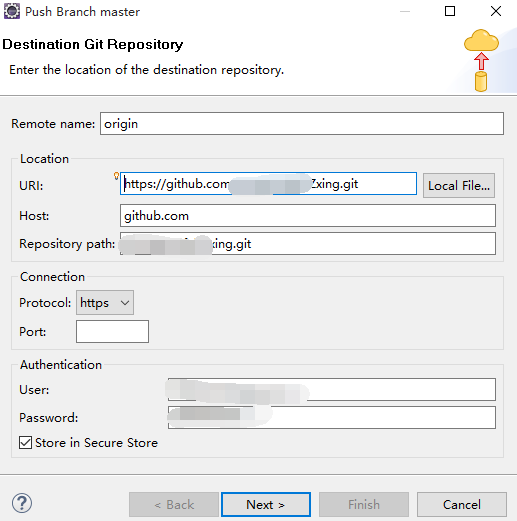Click the cloud push wizard banner image
Image resolution: width=517 pixels, height=521 pixels.
pos(481,60)
